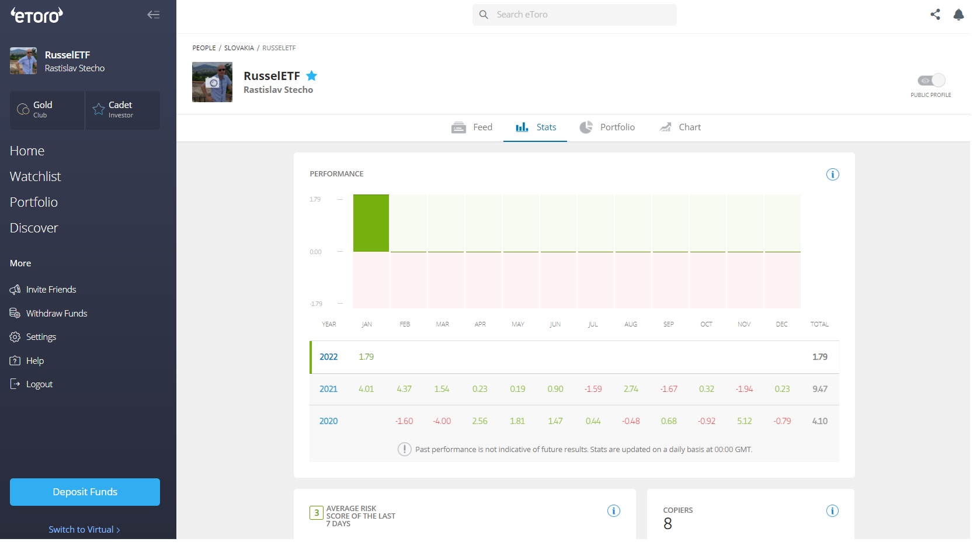The width and height of the screenshot is (980, 556).
Task: Click the share icon in top bar
Action: 935,15
